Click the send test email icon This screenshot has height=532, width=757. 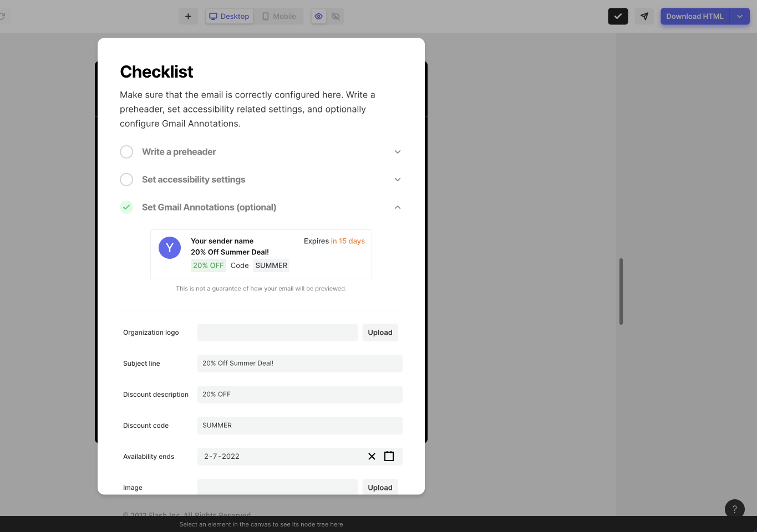pyautogui.click(x=644, y=16)
